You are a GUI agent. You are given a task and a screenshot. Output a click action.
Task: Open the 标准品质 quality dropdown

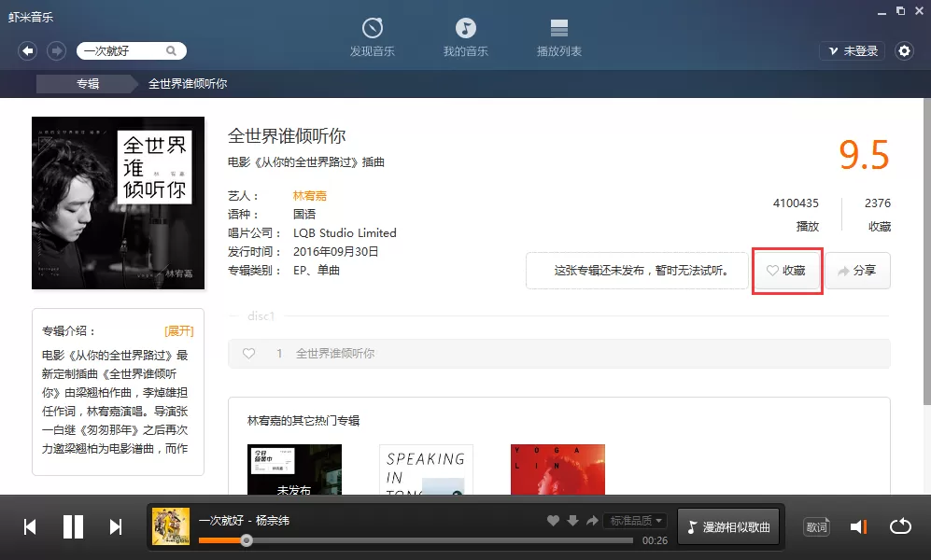635,520
